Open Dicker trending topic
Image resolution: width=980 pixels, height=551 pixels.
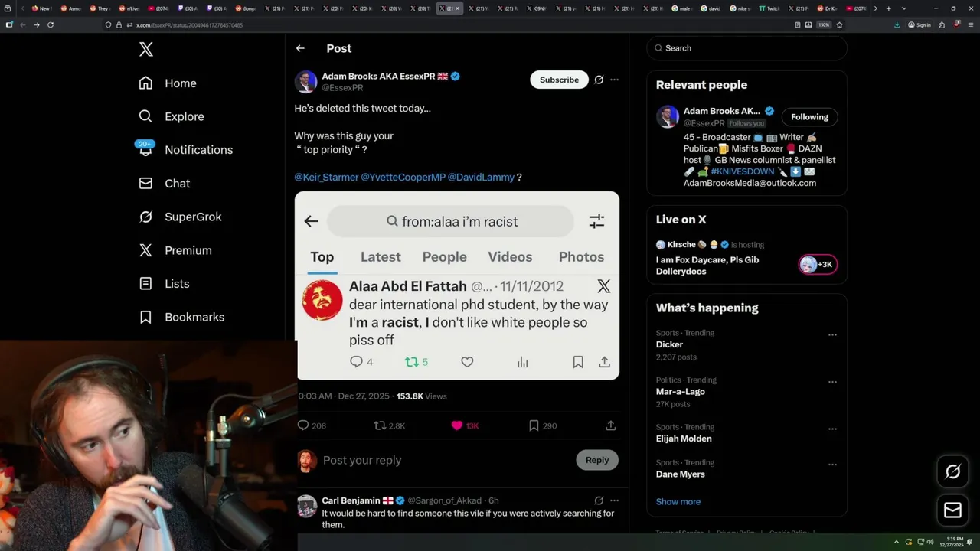coord(669,344)
